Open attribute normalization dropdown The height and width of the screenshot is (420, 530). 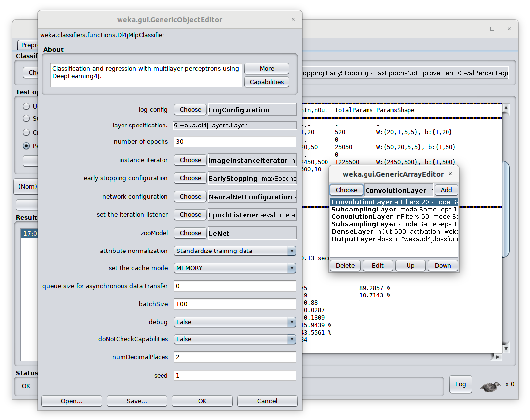(235, 251)
